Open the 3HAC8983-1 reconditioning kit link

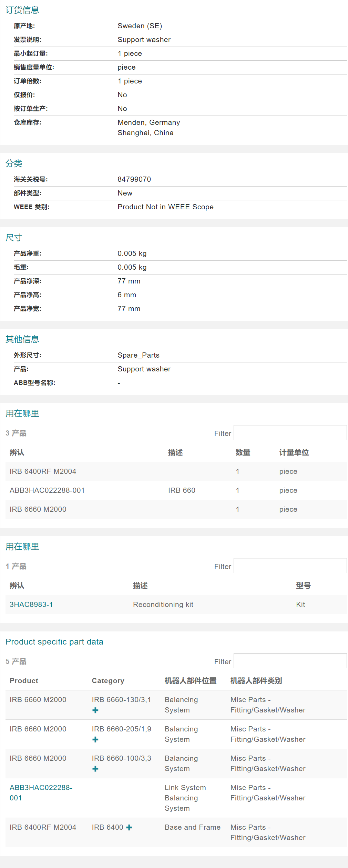[x=31, y=604]
